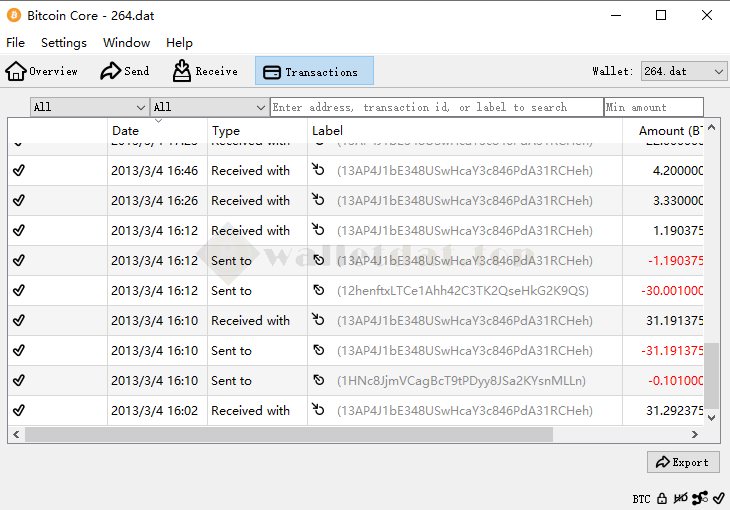Open the date range filter dropdown
The height and width of the screenshot is (510, 730).
(89, 107)
